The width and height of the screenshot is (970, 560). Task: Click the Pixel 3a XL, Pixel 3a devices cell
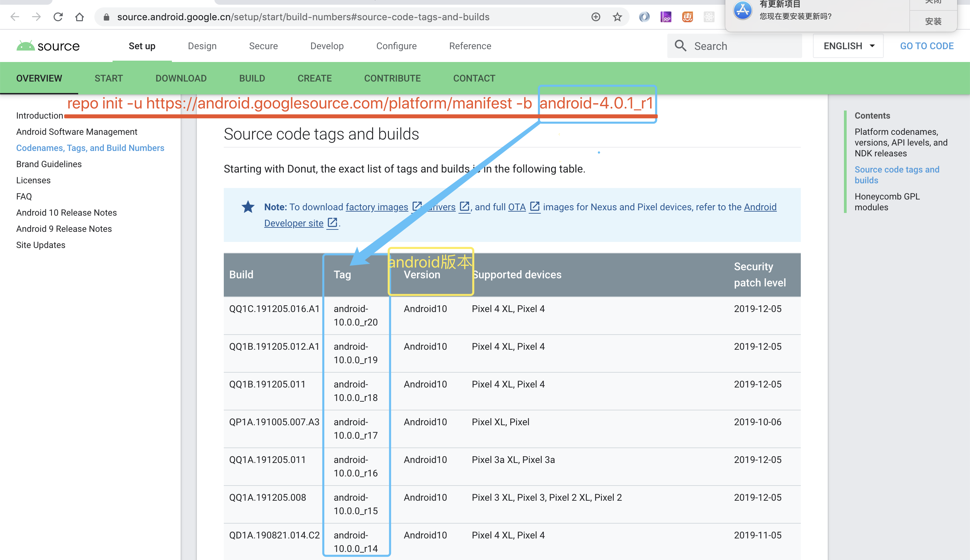click(x=513, y=459)
